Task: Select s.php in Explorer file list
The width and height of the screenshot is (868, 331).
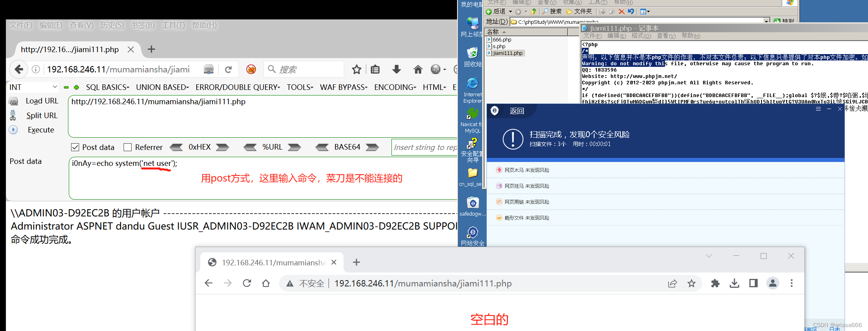Action: 496,47
